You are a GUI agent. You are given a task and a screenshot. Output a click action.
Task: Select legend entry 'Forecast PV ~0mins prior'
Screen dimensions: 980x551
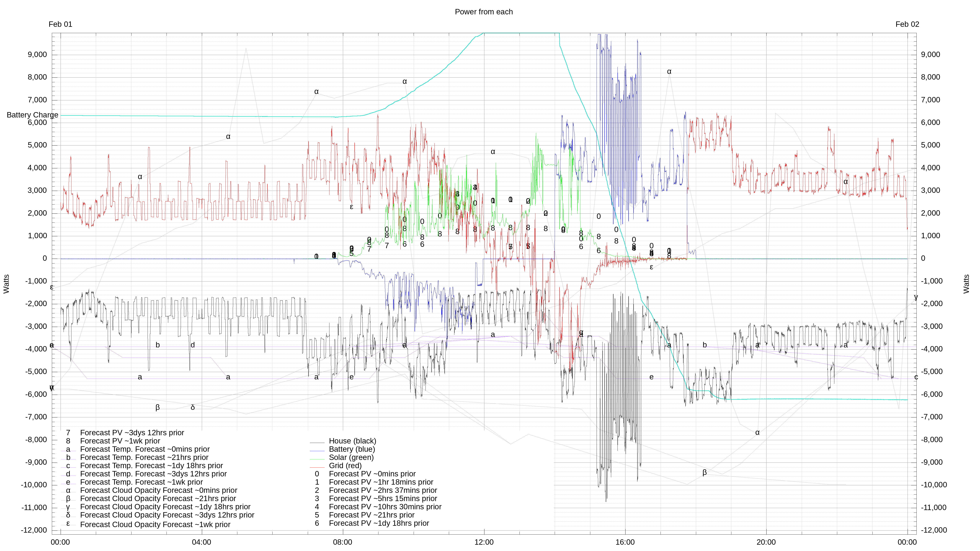pos(372,474)
